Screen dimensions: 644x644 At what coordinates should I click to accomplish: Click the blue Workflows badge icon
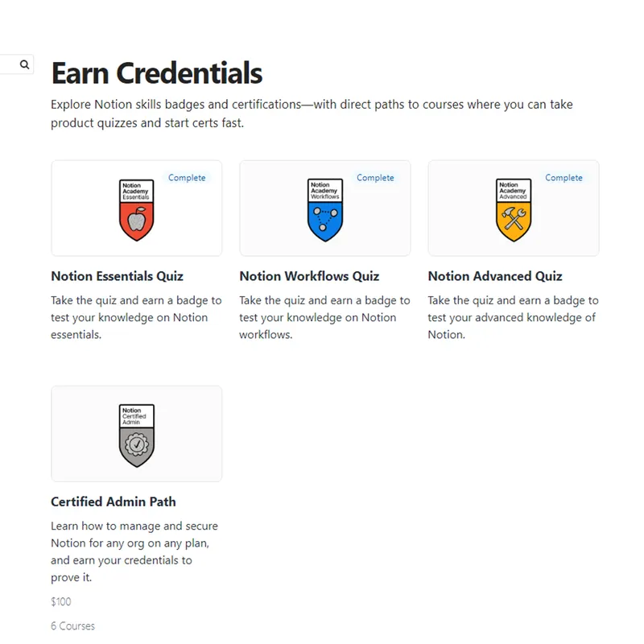pos(325,210)
